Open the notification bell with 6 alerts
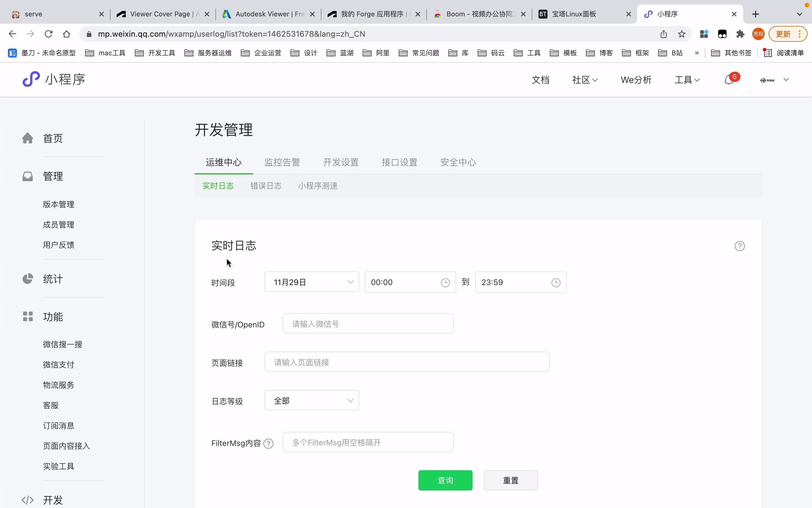Image resolution: width=812 pixels, height=508 pixels. [729, 80]
